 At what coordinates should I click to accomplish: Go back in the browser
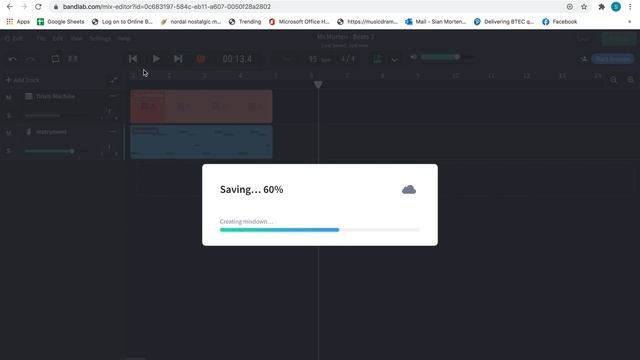(x=10, y=7)
